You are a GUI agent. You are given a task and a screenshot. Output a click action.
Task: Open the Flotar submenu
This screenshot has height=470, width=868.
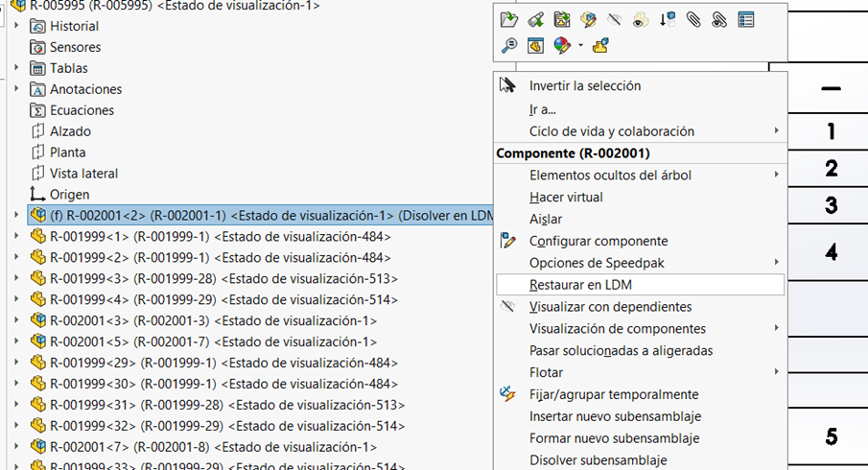[x=640, y=372]
